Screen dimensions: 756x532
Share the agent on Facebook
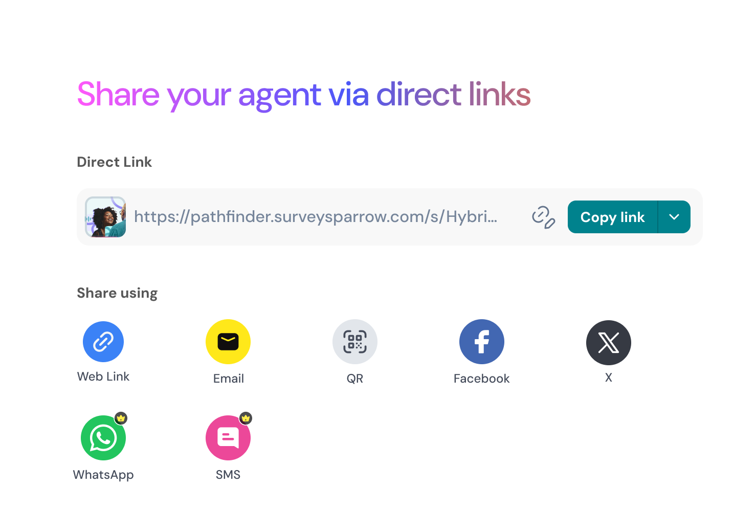point(482,342)
